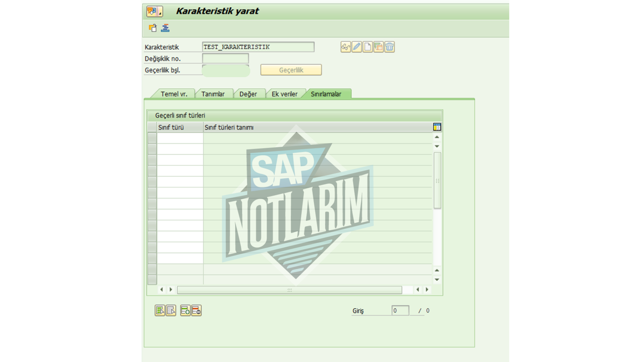The height and width of the screenshot is (362, 644).
Task: Click the right arrow left of the horizontal scrollbar
Action: pyautogui.click(x=171, y=290)
